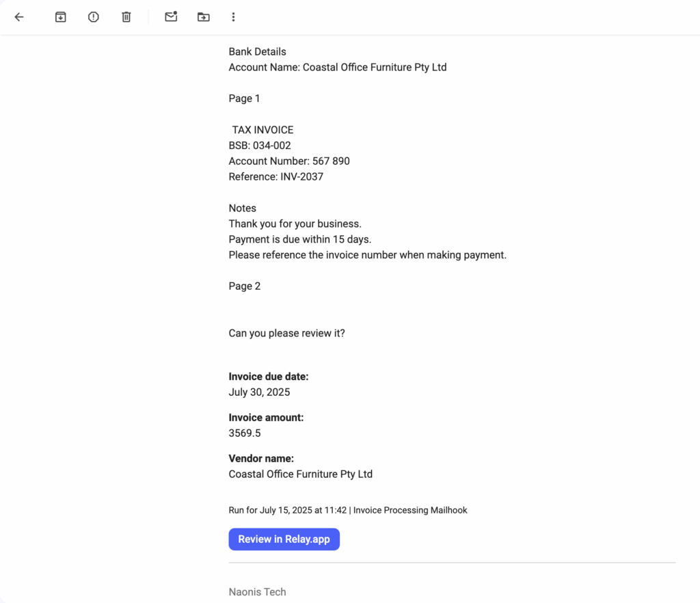Delete the email with trash icon
This screenshot has width=700, height=603.
126,17
